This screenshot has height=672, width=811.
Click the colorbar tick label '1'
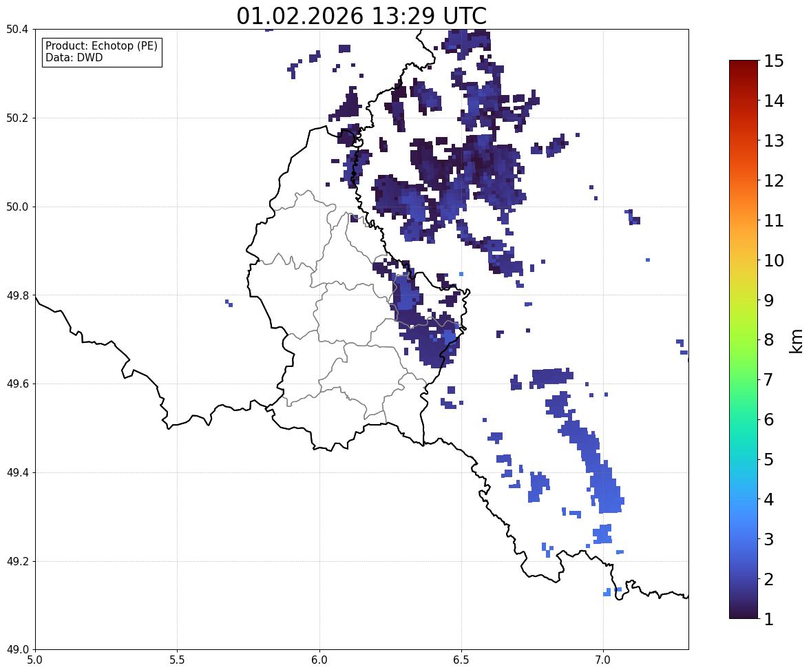(x=769, y=619)
